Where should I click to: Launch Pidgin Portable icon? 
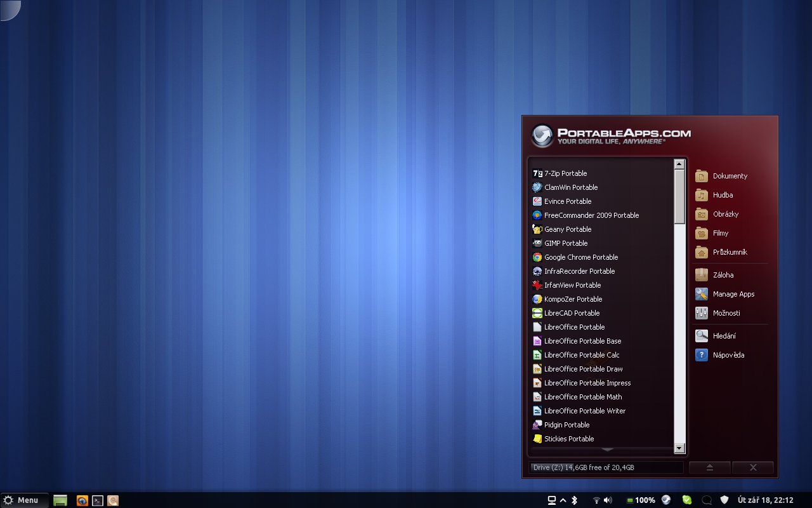click(537, 425)
